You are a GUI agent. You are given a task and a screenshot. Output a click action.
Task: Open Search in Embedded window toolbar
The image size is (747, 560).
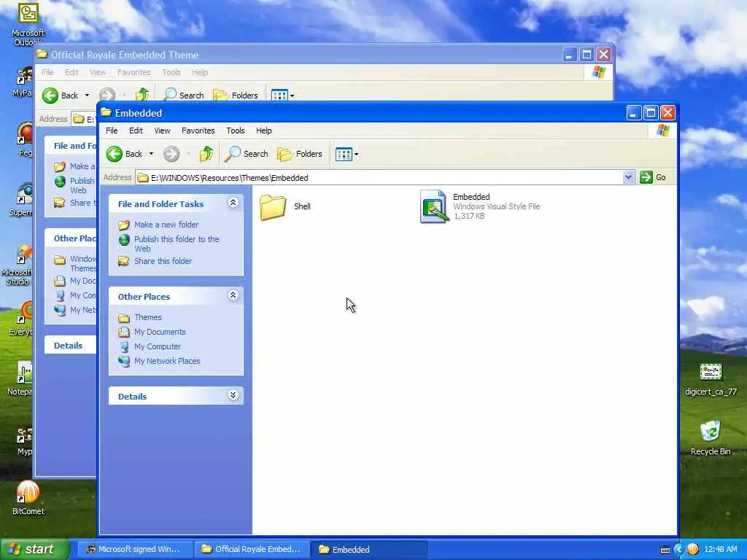click(x=247, y=154)
